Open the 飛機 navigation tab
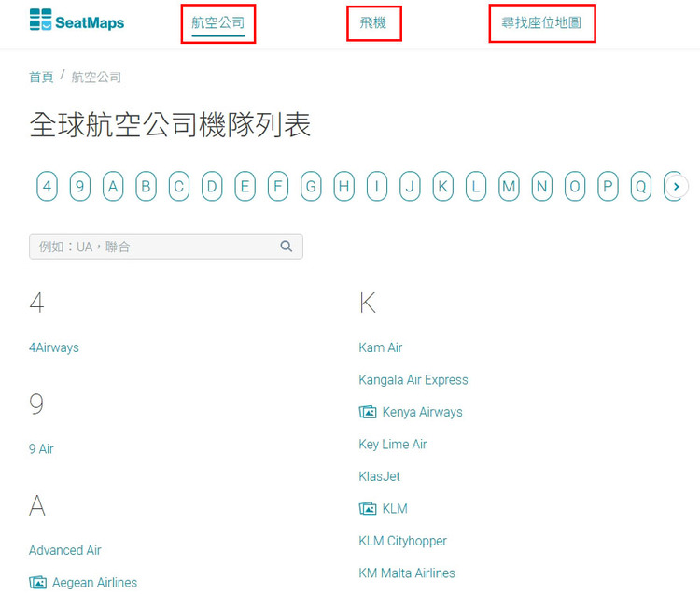Viewport: 700px width, 594px height. click(x=373, y=22)
